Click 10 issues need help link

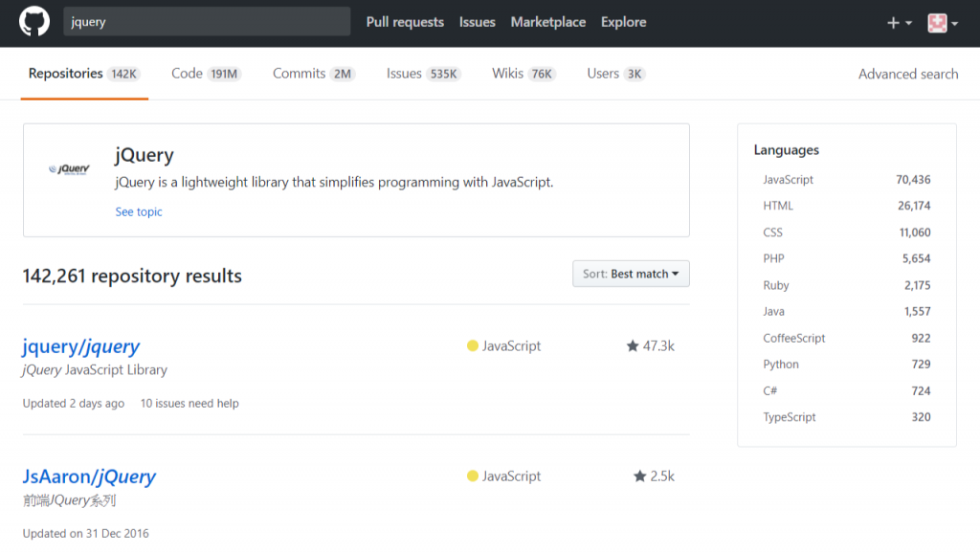click(189, 404)
